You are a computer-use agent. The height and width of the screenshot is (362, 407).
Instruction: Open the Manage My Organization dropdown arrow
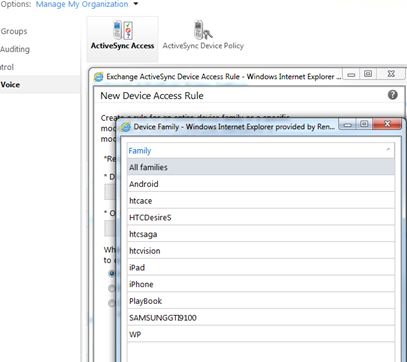(x=136, y=4)
